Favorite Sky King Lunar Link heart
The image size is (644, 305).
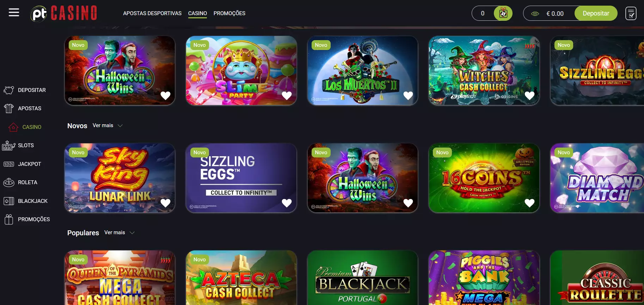click(x=165, y=203)
